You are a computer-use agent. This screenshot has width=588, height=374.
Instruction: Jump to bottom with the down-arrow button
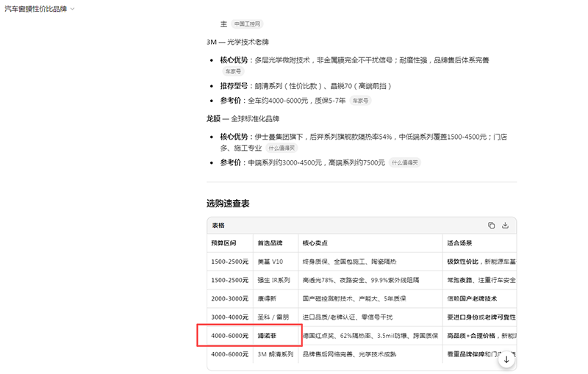[506, 359]
